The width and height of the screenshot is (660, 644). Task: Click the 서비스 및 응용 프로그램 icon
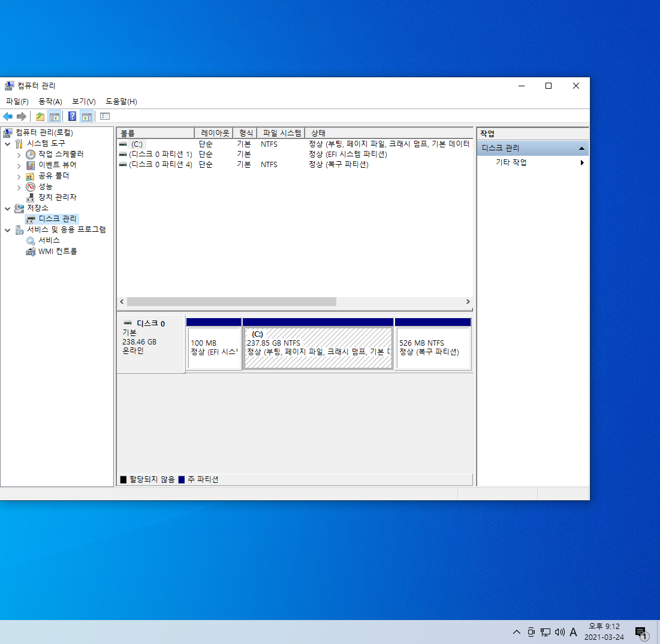[19, 229]
